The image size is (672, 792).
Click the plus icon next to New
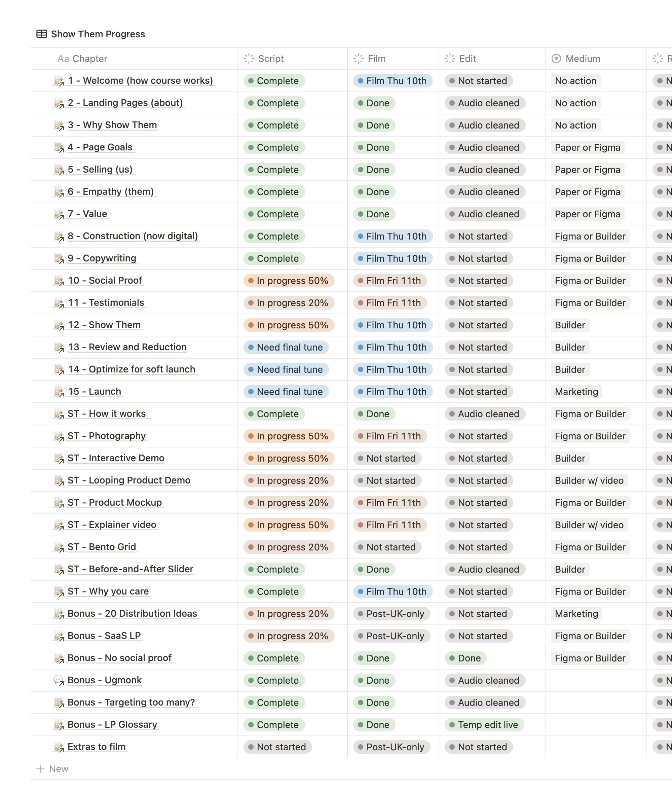point(40,769)
